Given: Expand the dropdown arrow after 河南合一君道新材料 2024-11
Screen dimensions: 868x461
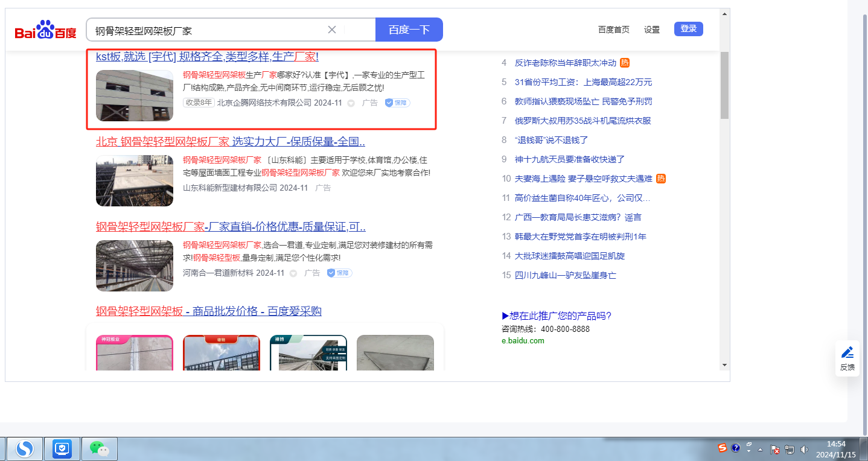Looking at the screenshot, I should pos(293,273).
